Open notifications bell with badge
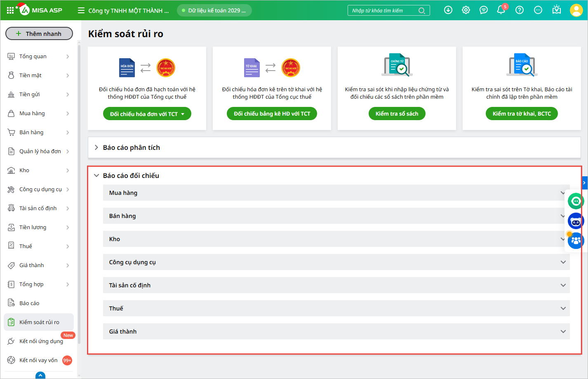588x379 pixels. 501,10
